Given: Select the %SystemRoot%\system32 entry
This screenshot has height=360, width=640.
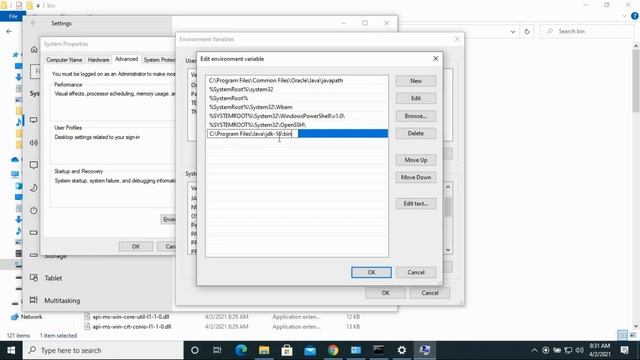Looking at the screenshot, I should click(x=297, y=89).
